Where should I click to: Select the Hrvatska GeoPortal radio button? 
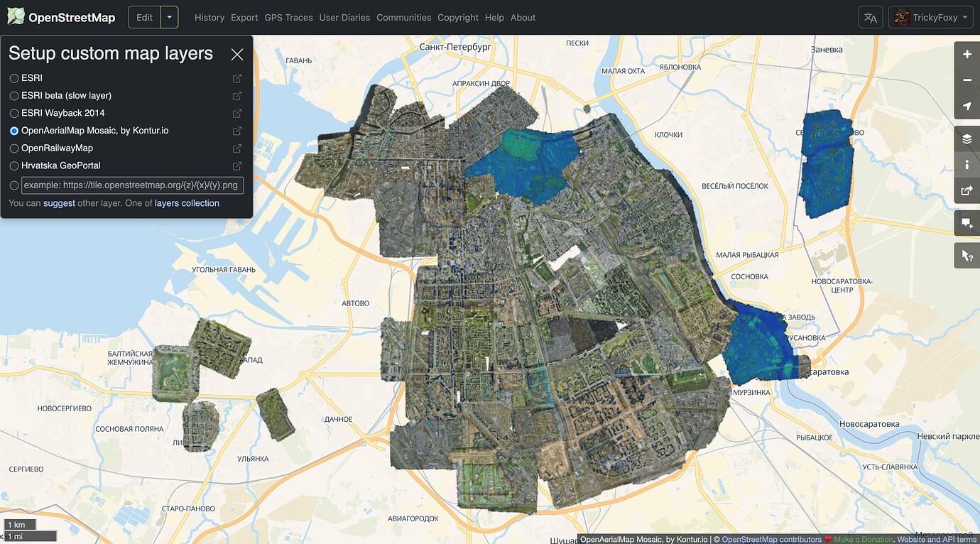pos(14,165)
